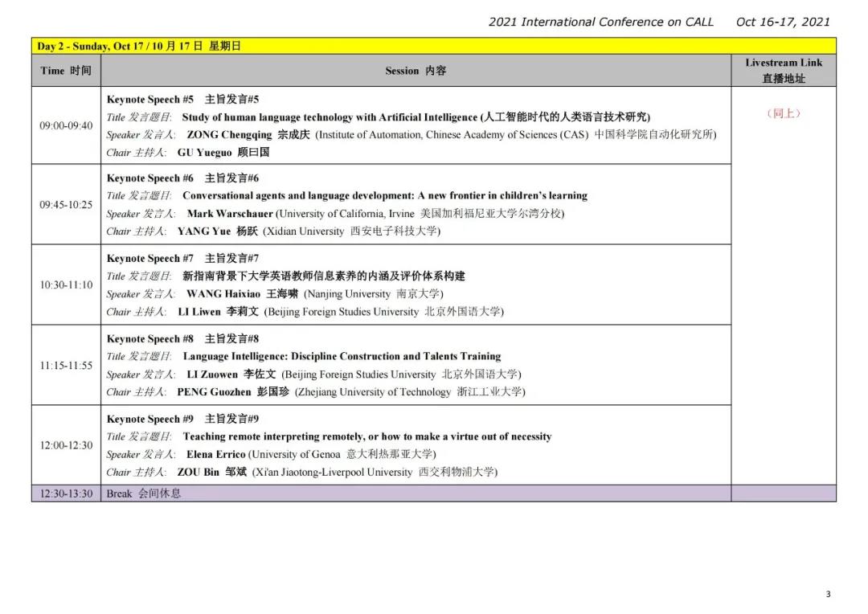This screenshot has height=614, width=868.
Task: Select the 09:45-10:25 time cell
Action: coord(66,205)
